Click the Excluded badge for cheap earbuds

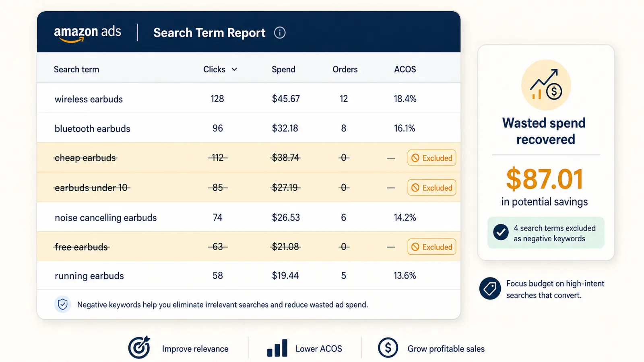point(432,158)
